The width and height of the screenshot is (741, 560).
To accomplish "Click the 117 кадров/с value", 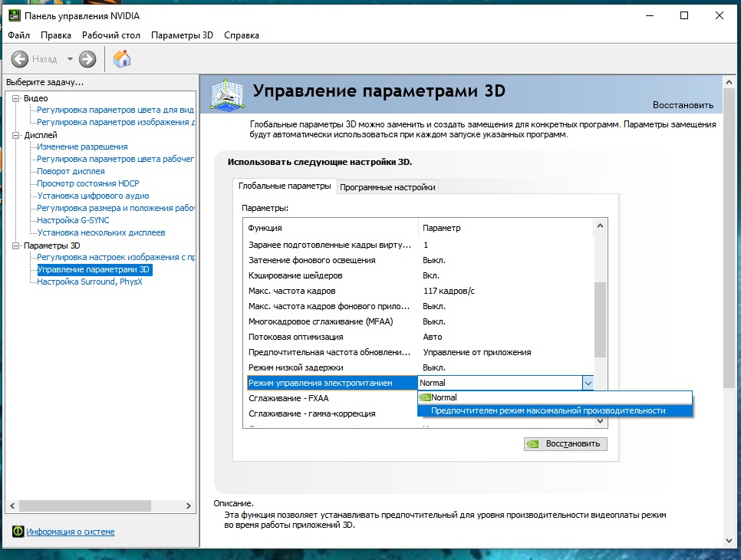I will click(x=449, y=291).
